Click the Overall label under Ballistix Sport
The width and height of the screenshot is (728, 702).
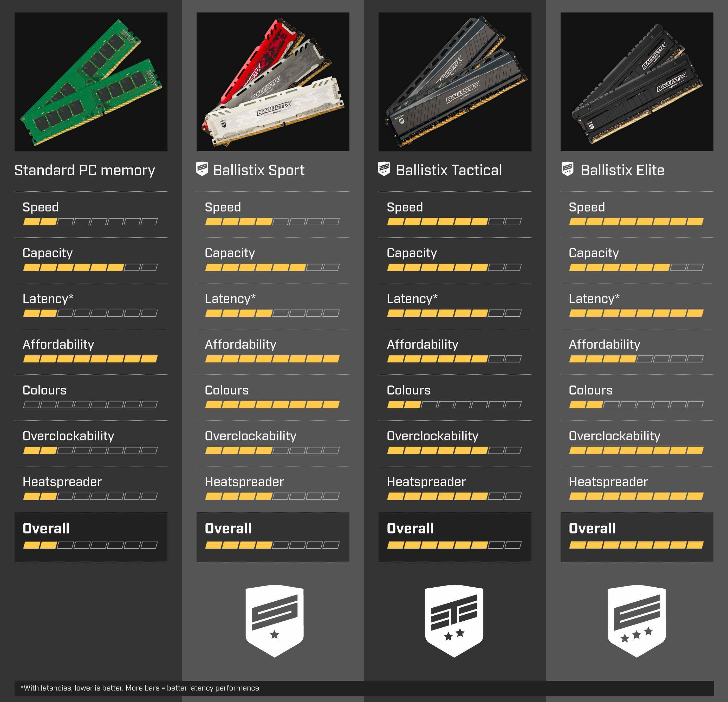pos(228,529)
